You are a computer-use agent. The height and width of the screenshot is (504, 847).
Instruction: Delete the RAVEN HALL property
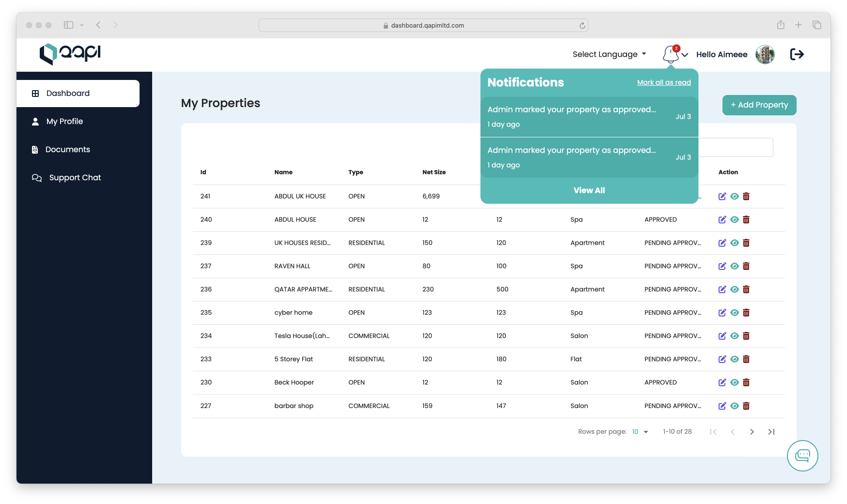(x=746, y=266)
